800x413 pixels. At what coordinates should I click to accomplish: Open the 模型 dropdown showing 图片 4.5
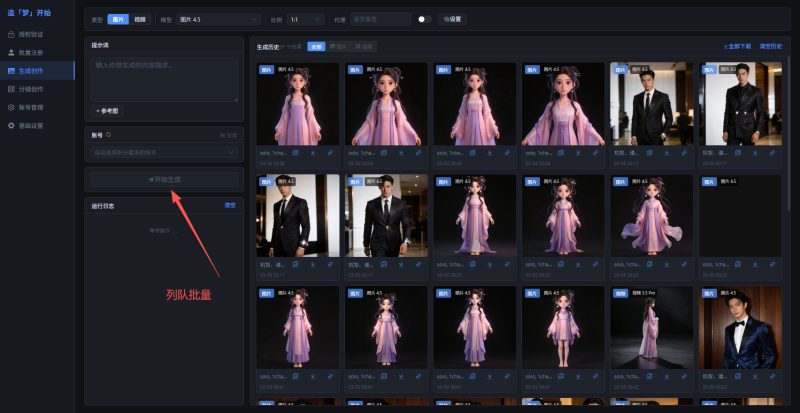(219, 19)
